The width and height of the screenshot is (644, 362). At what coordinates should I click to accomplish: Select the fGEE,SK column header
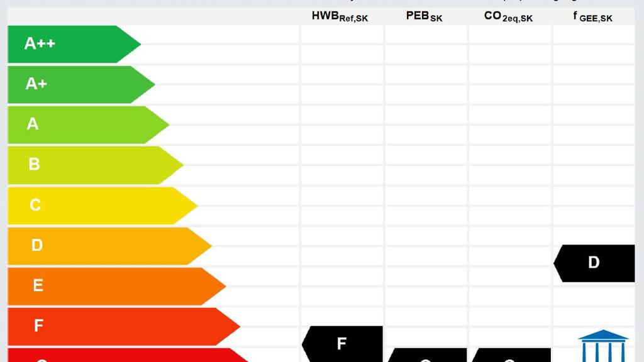tap(592, 16)
